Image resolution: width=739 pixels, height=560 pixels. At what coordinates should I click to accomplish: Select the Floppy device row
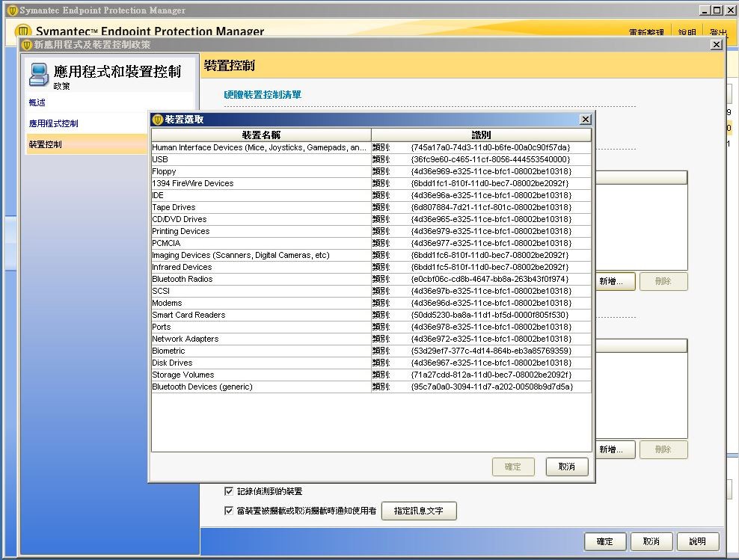pyautogui.click(x=372, y=171)
